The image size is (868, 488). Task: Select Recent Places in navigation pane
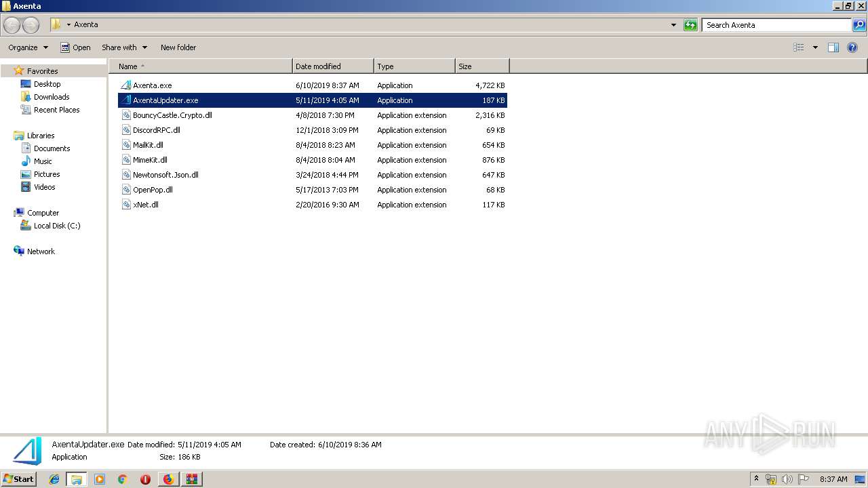56,110
